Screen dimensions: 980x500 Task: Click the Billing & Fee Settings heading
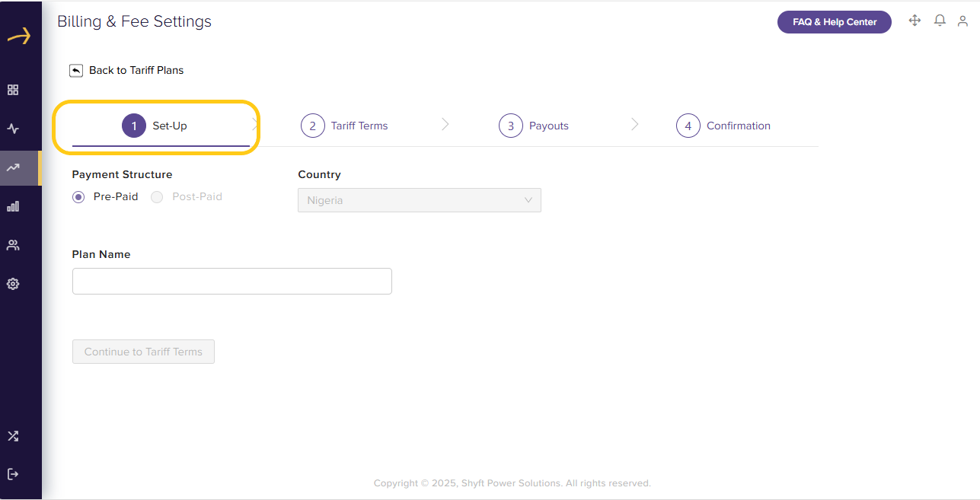[135, 21]
